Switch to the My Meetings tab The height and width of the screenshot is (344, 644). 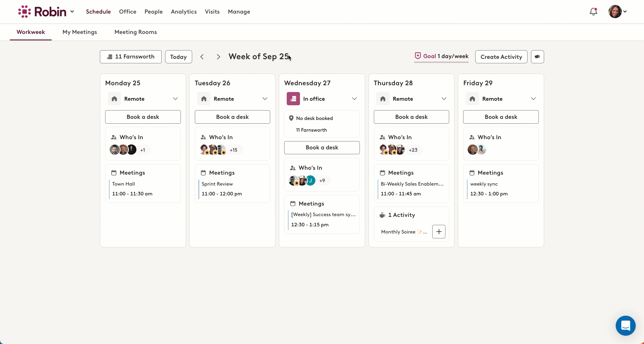[x=80, y=32]
